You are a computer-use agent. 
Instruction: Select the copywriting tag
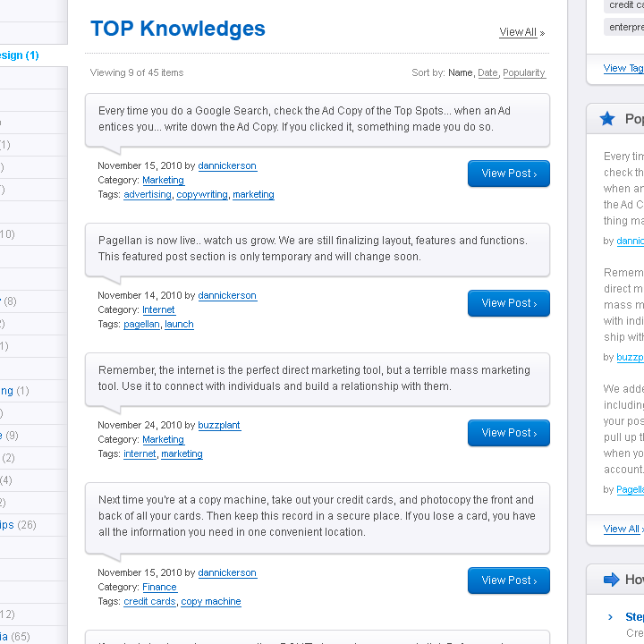202,195
